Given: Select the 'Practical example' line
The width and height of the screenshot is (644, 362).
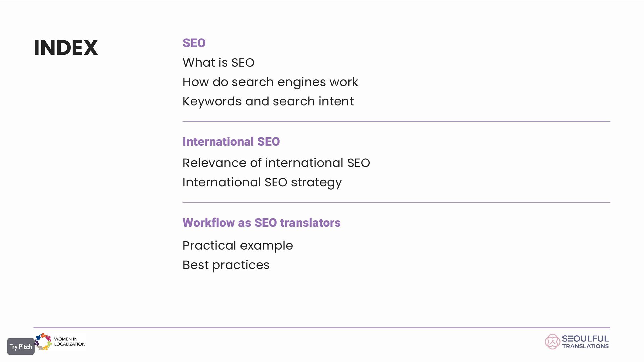Looking at the screenshot, I should click(238, 246).
